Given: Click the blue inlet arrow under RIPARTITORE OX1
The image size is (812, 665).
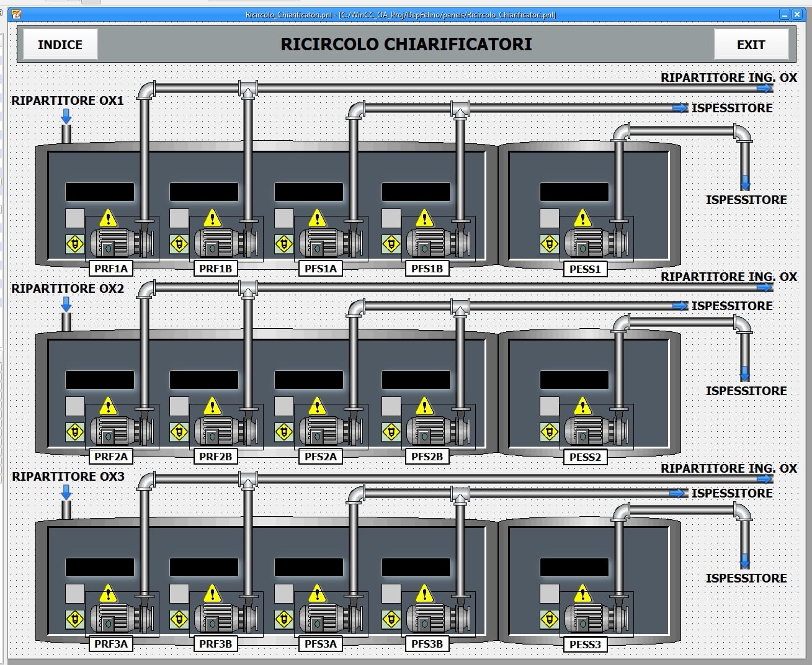Looking at the screenshot, I should pos(66,116).
